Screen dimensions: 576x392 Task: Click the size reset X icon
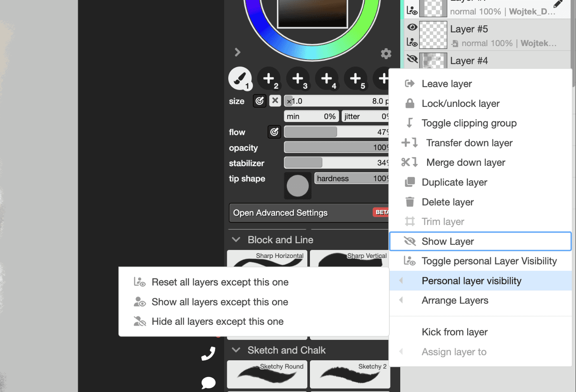(275, 101)
